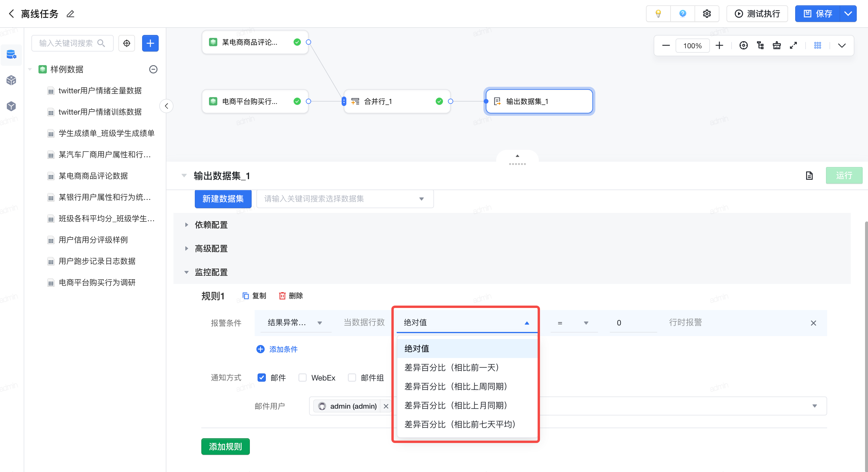Open the = operator dropdown

574,323
